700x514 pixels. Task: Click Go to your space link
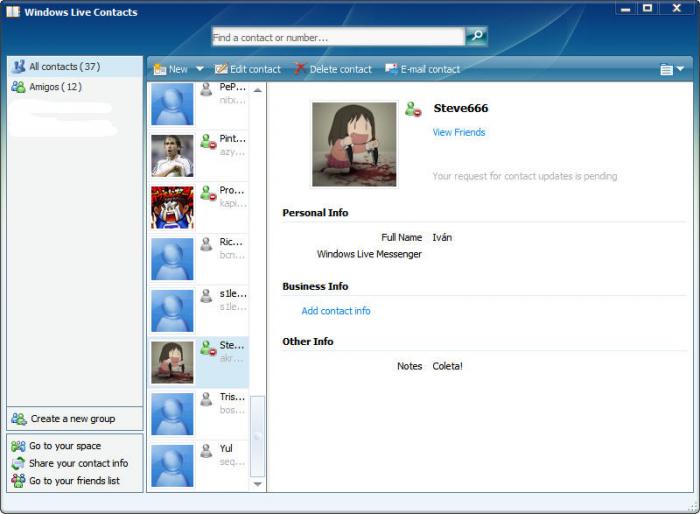65,446
